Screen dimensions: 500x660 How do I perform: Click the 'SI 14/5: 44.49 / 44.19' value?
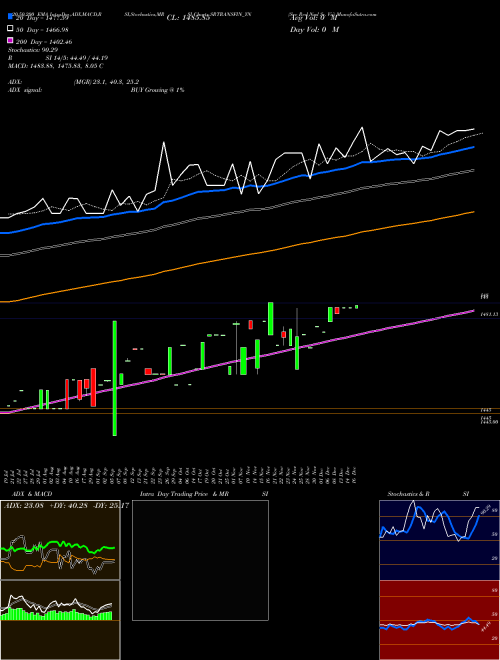(76, 58)
